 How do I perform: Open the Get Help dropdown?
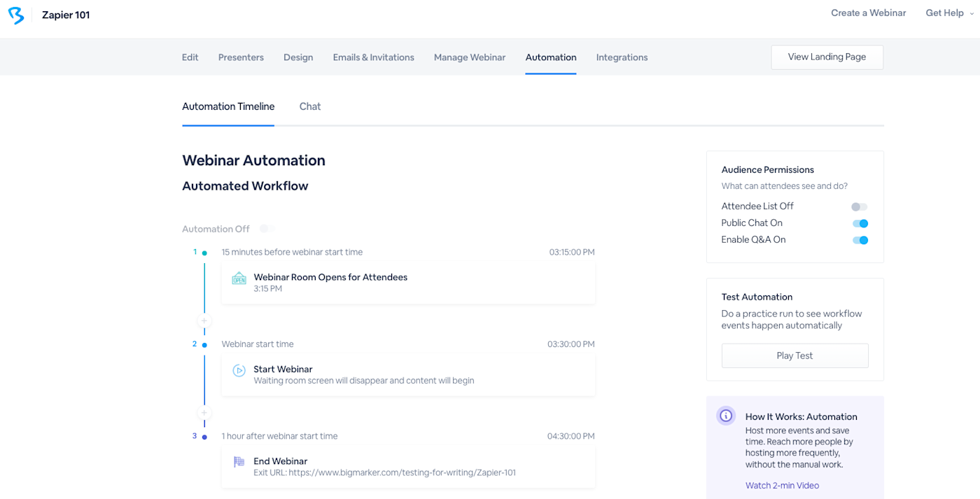[x=949, y=13]
